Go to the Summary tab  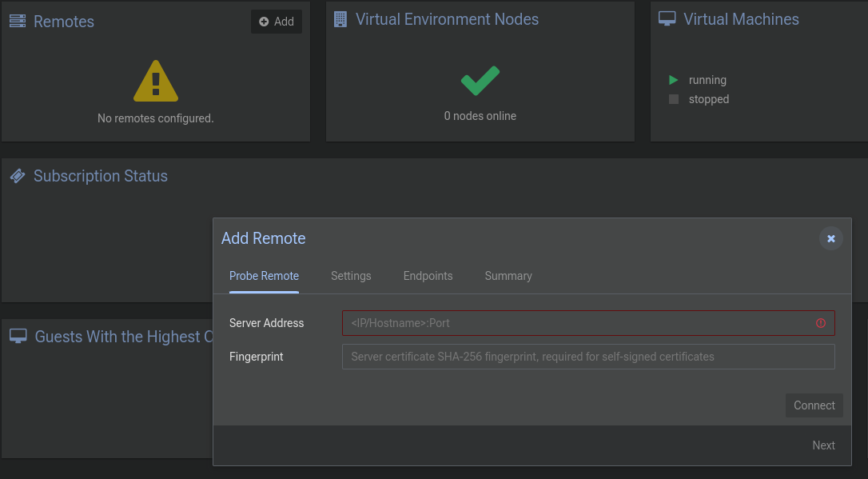pyautogui.click(x=508, y=276)
